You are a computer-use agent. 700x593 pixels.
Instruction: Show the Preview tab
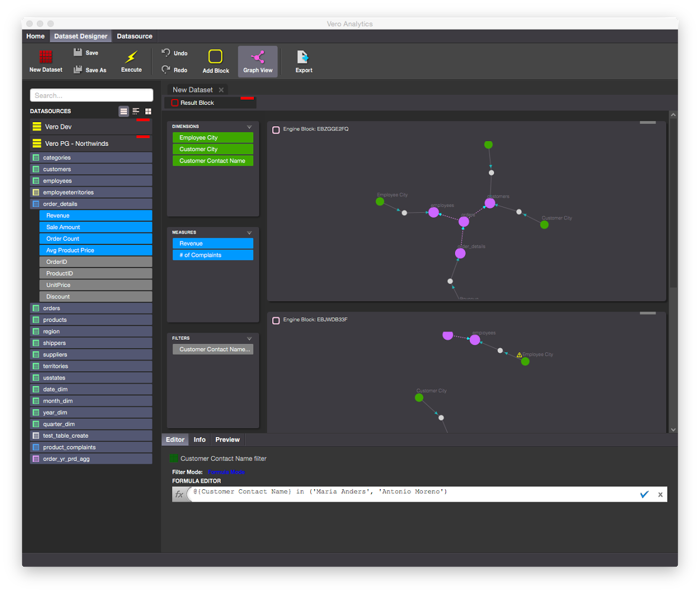tap(227, 439)
